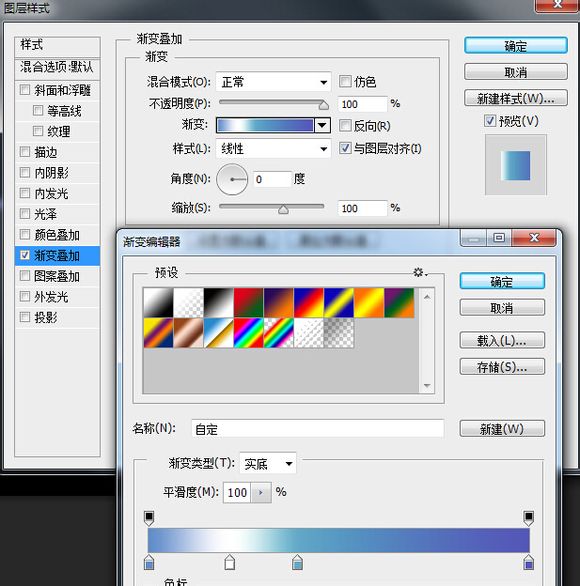Enable the 光泽 satin checkbox
580x586 pixels.
click(x=25, y=214)
